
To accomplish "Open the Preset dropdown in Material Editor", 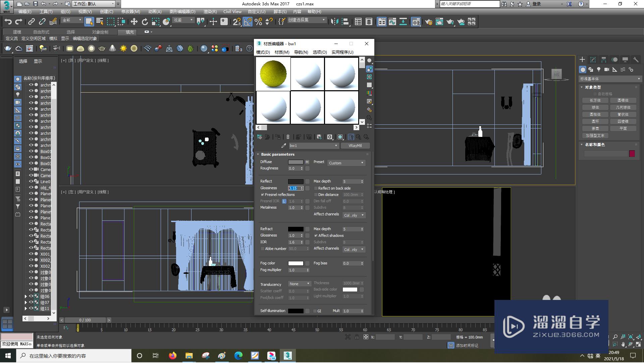I will coord(346,163).
